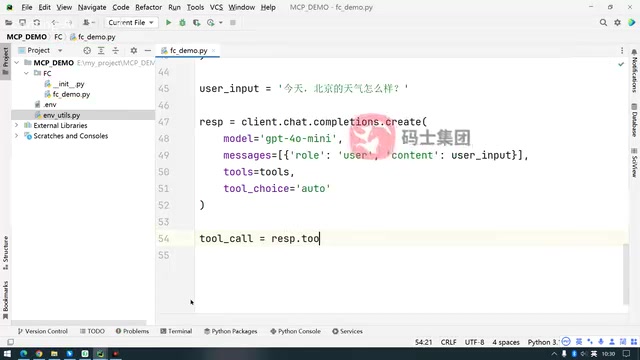This screenshot has height=360, width=640.
Task: Open Structure tool window on left edge
Action: (x=5, y=252)
